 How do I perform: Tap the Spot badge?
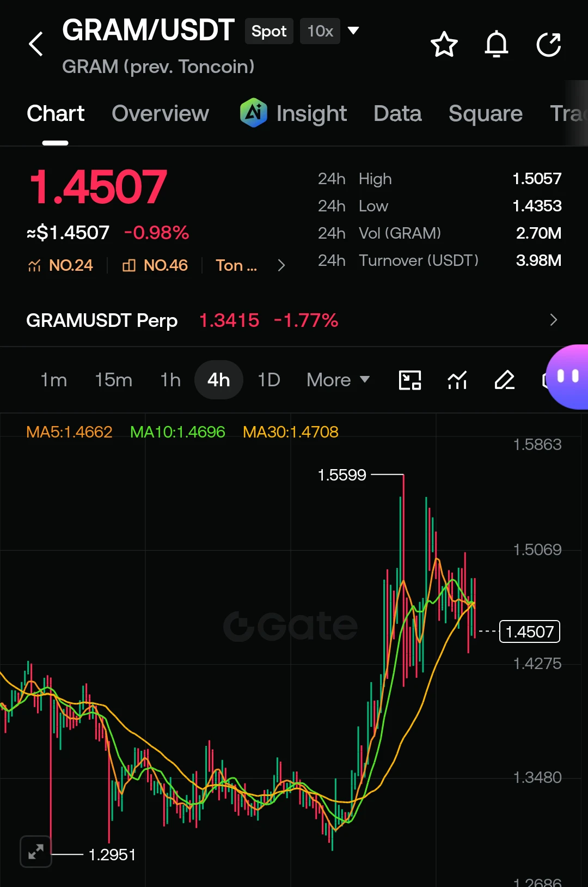[269, 31]
